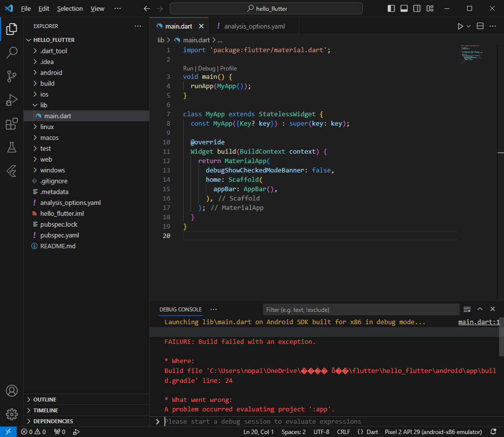This screenshot has width=504, height=437.
Task: Click the Run code lens above main
Action: pyautogui.click(x=188, y=68)
